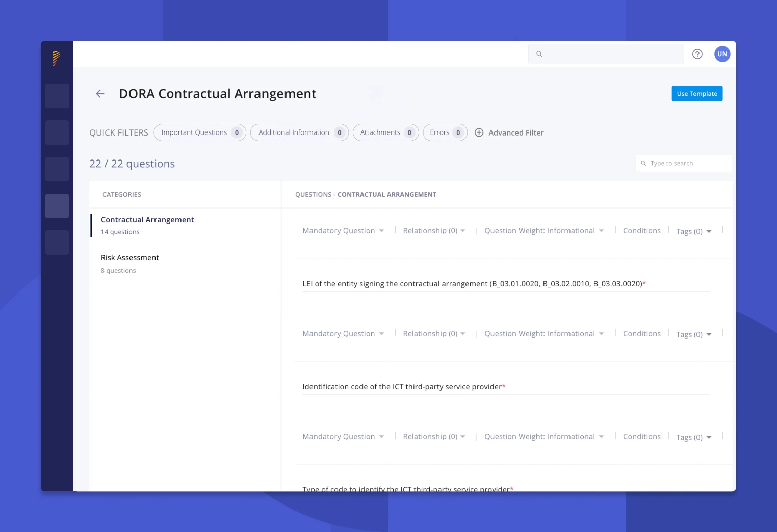
Task: Open Advanced Filter via the plus icon
Action: 479,132
